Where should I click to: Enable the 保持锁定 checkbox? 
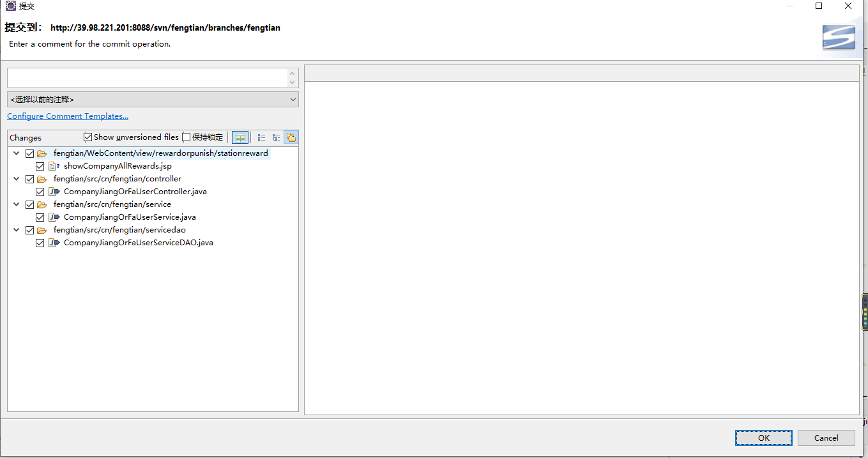pos(187,137)
